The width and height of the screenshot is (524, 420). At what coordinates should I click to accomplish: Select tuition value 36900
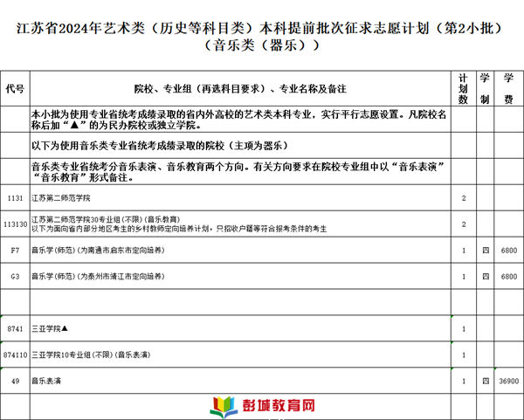coord(508,381)
